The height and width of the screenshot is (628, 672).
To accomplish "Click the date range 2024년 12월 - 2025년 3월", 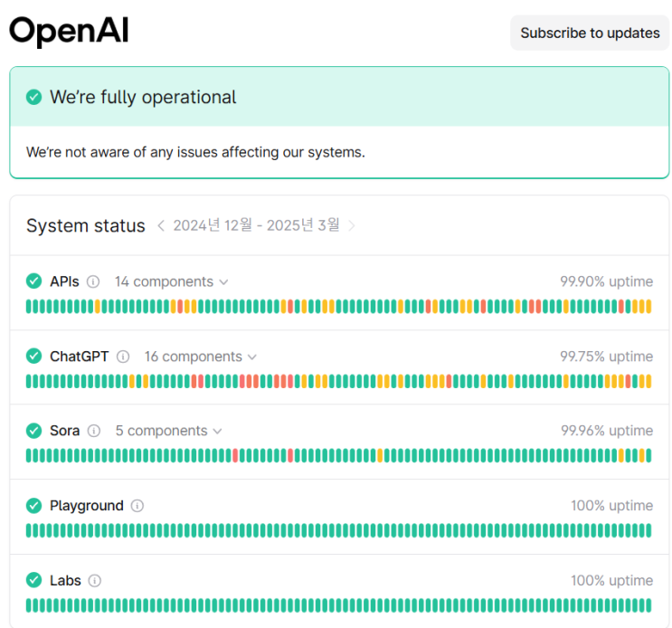I will 256,225.
